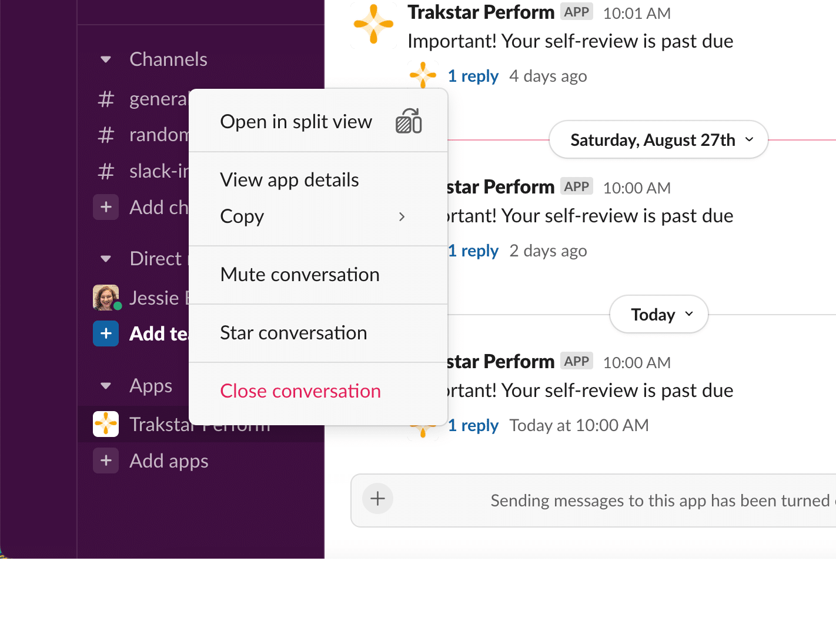This screenshot has height=644, width=836.
Task: Click Jessie's avatar in Direct messages
Action: point(106,298)
